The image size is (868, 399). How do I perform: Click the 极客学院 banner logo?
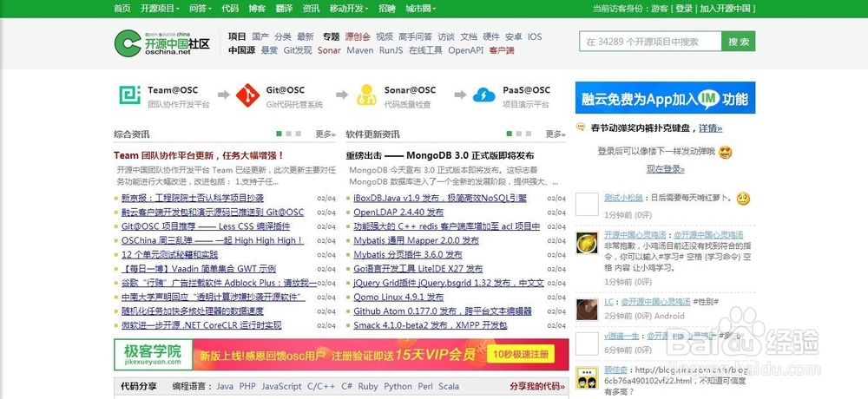(x=153, y=354)
